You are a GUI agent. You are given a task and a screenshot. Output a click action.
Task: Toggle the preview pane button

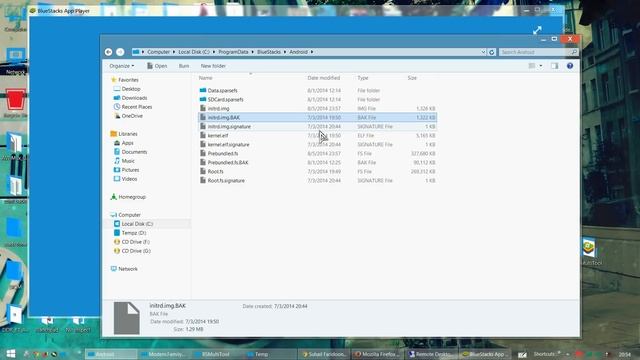coord(554,66)
